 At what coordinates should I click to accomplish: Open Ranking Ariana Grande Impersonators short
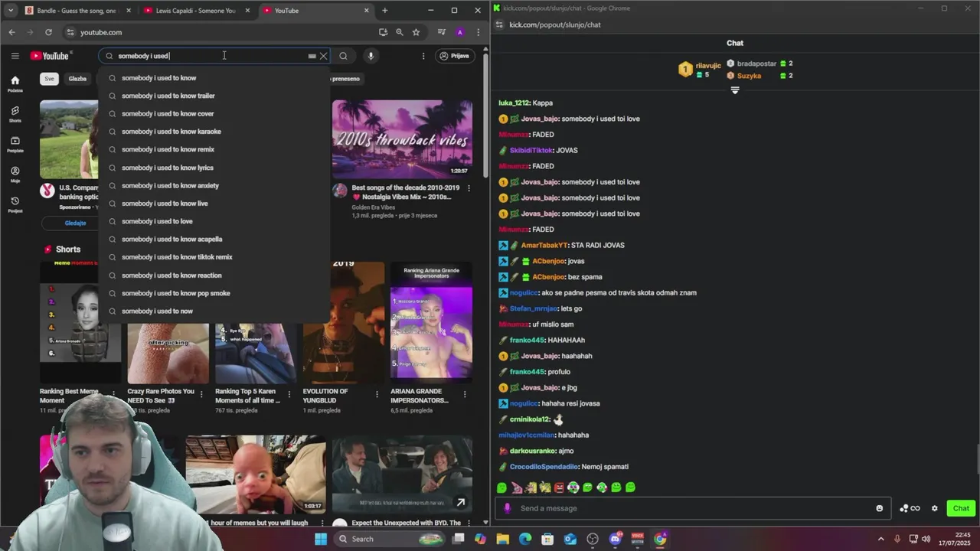click(431, 321)
